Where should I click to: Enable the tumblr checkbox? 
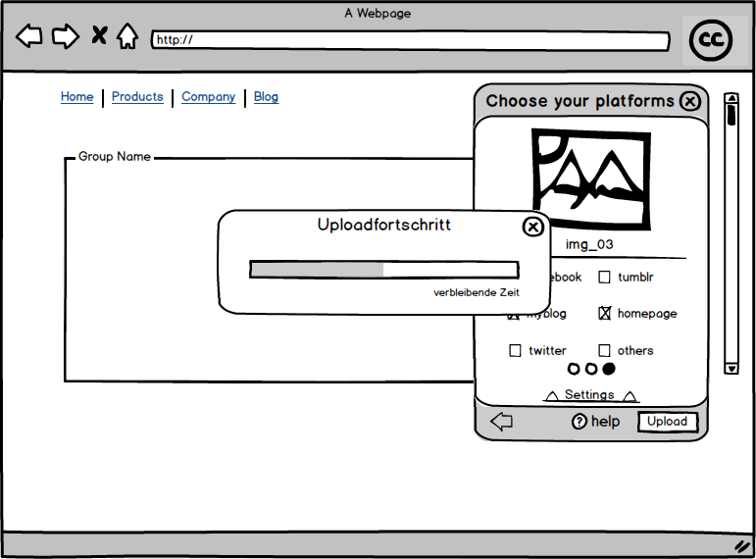pyautogui.click(x=605, y=278)
